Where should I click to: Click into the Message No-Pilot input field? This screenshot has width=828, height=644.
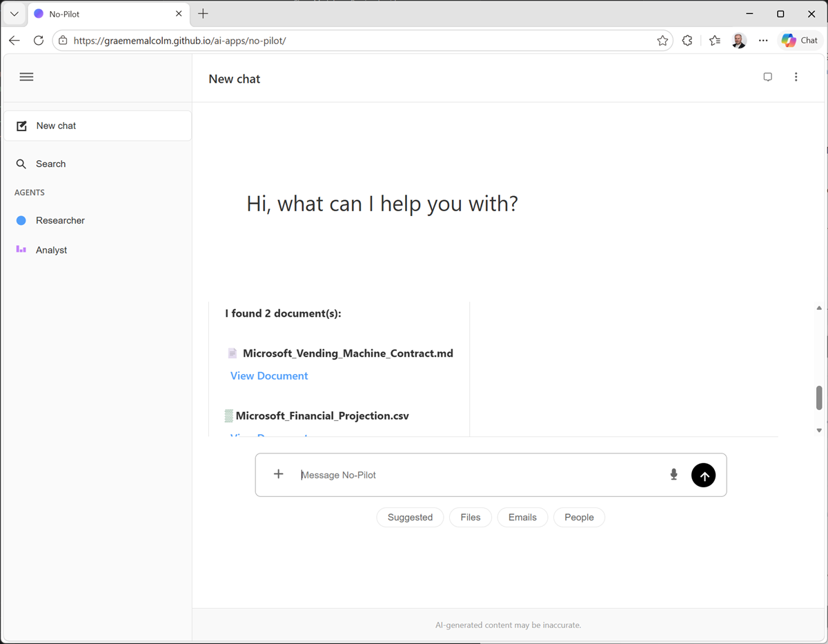[x=480, y=475]
